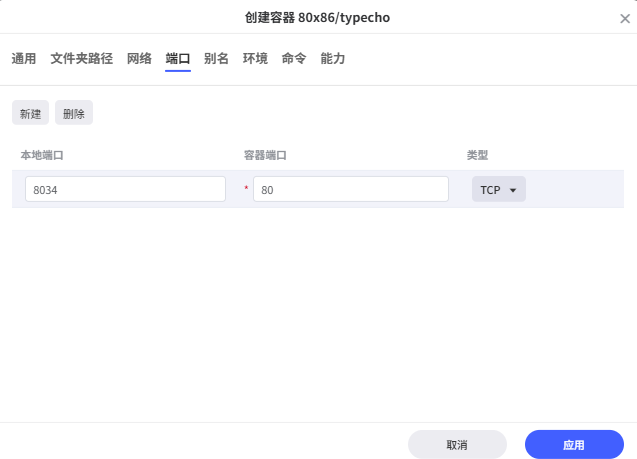Image resolution: width=637 pixels, height=459 pixels.
Task: Switch to the 别名 tab
Action: tap(216, 59)
